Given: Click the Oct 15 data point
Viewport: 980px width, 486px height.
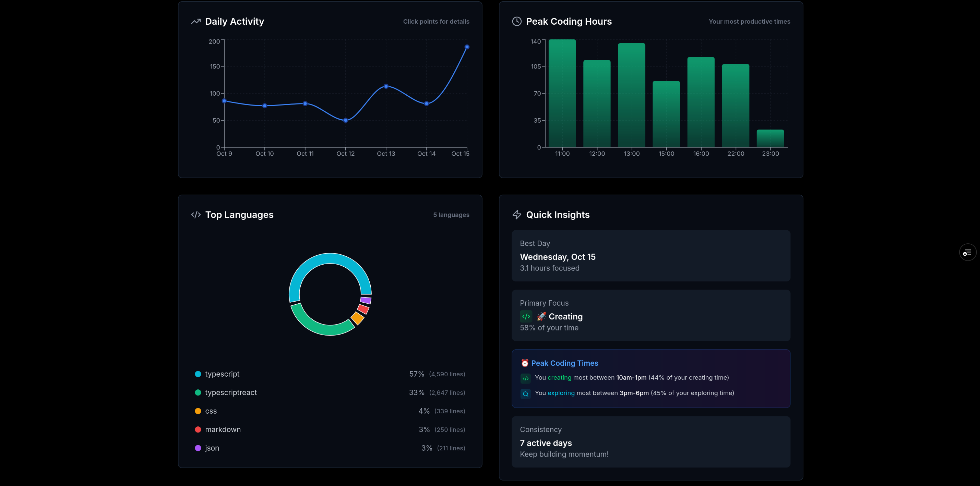Looking at the screenshot, I should coord(467,47).
